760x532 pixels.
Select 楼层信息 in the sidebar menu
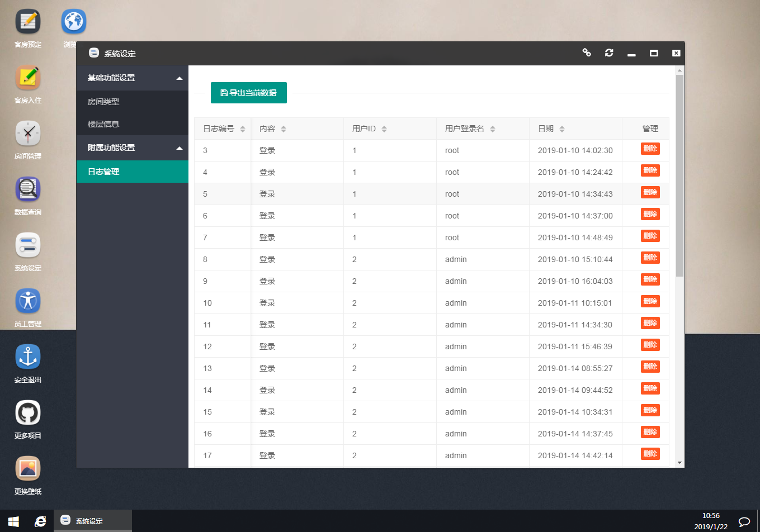103,124
